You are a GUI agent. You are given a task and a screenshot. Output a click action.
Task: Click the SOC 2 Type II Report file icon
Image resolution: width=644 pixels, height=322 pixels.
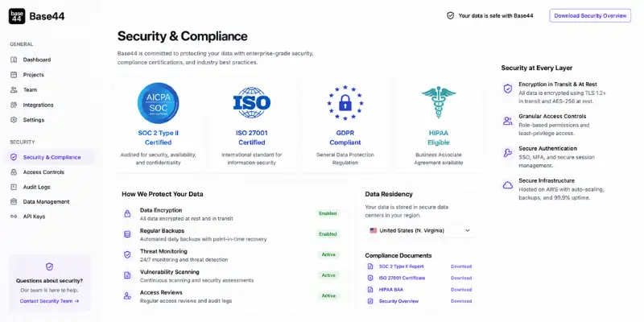(370, 266)
